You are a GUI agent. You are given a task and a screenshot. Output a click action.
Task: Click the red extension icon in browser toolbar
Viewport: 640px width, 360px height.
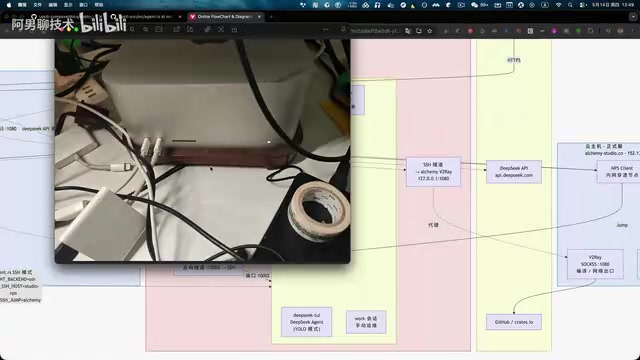[x=470, y=31]
